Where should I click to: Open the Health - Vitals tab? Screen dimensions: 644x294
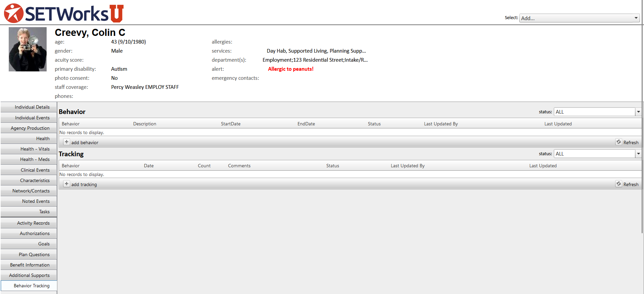29,149
